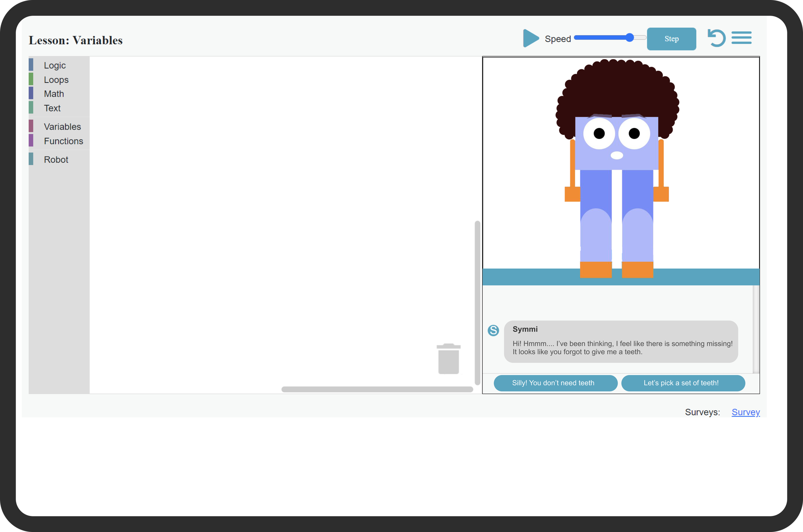803x532 pixels.
Task: Click the trash can icon in workspace
Action: pos(448,359)
